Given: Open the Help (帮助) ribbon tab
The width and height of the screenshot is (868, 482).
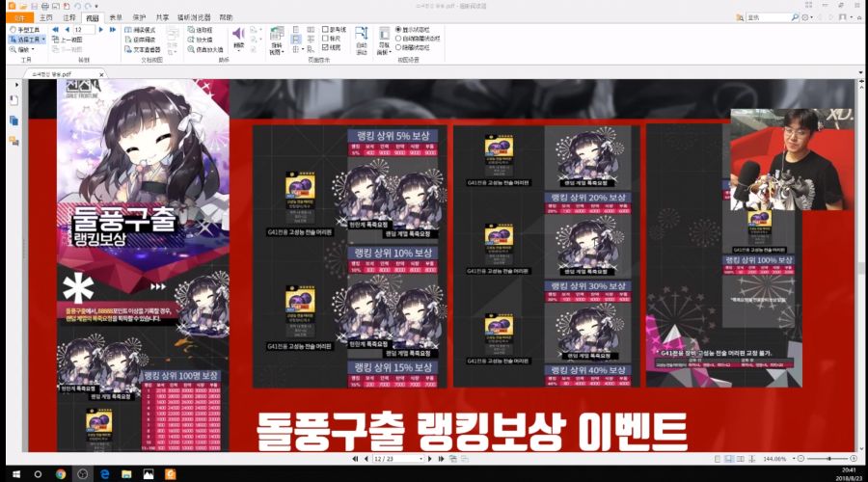Looking at the screenshot, I should coord(226,17).
